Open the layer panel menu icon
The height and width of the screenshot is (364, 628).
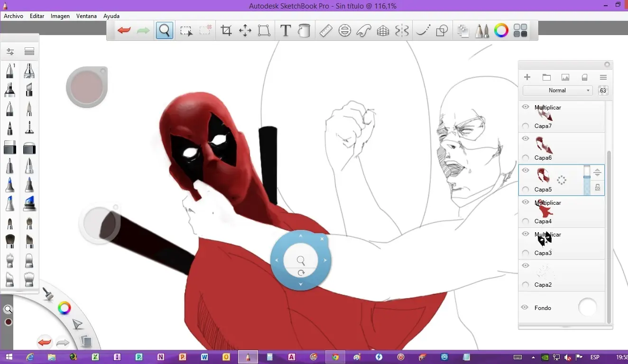pos(603,77)
